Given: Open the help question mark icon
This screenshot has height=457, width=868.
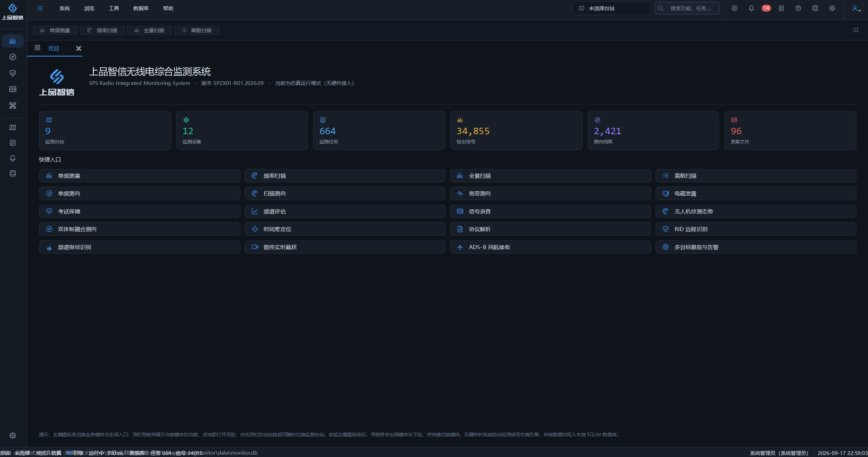Looking at the screenshot, I should click(798, 8).
